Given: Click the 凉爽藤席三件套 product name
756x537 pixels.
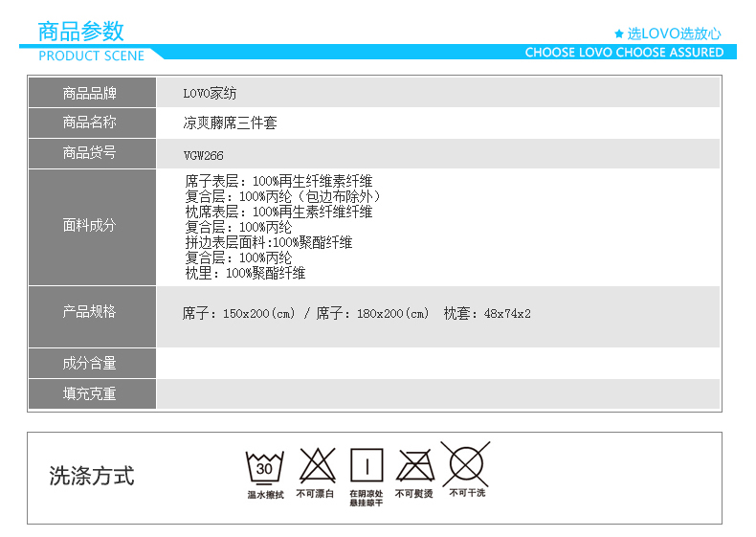Looking at the screenshot, I should coord(230,123).
